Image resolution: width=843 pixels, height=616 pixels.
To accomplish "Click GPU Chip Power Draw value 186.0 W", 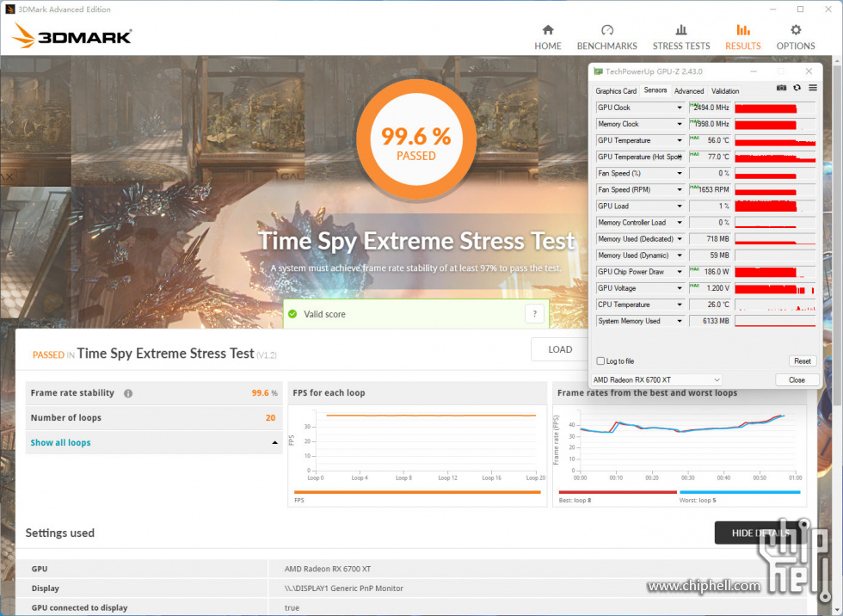I will click(x=710, y=272).
